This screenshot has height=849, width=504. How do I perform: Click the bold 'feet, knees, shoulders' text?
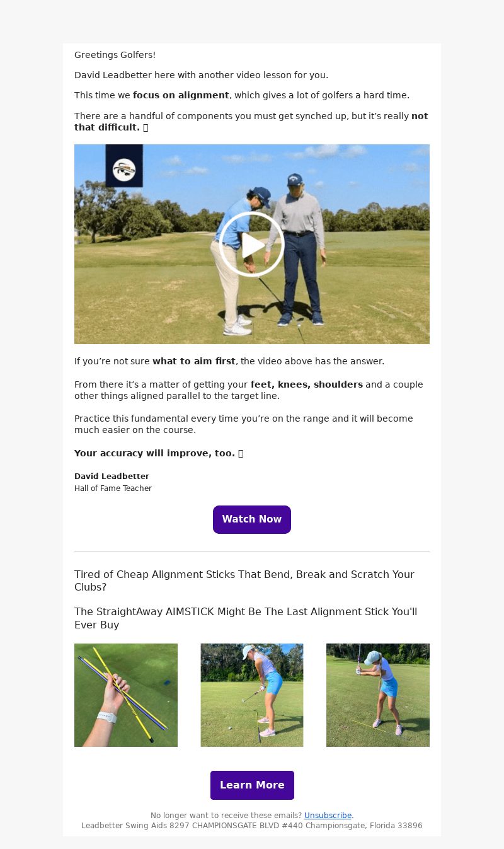coord(307,384)
